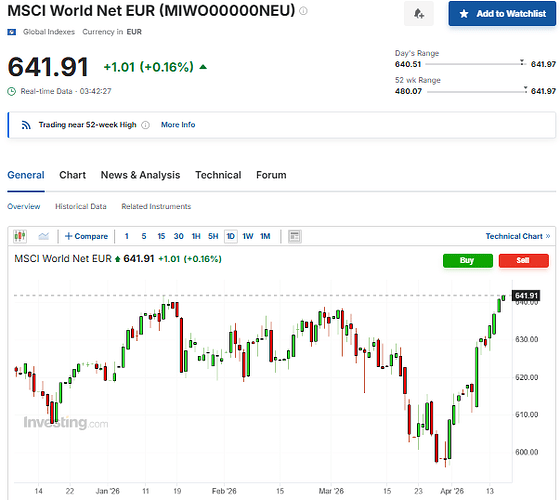
Task: Open info tooltip for 52-week High
Action: point(145,125)
